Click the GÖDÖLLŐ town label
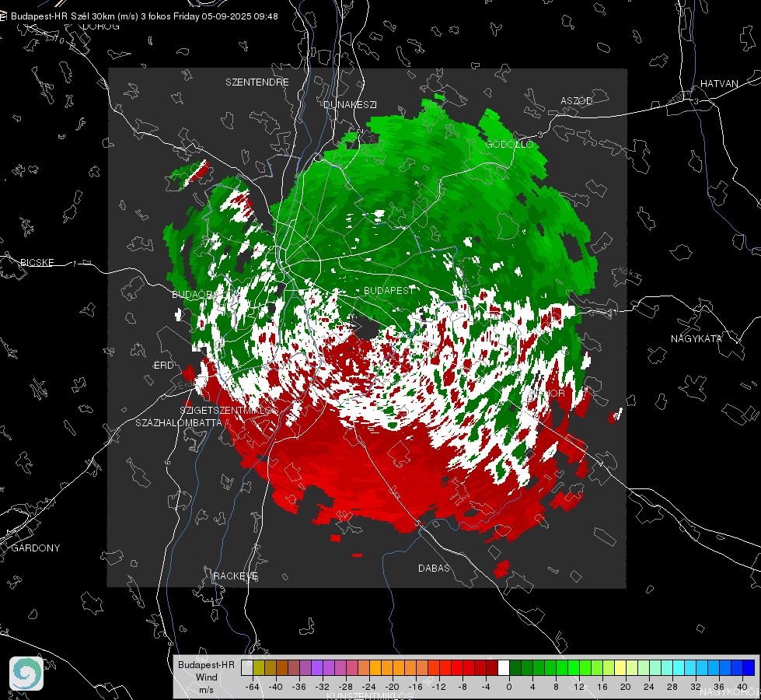This screenshot has height=700, width=761. pyautogui.click(x=509, y=144)
